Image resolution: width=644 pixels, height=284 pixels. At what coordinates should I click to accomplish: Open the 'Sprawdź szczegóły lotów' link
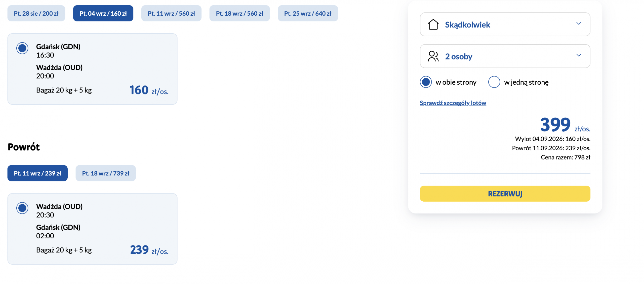[x=453, y=103]
